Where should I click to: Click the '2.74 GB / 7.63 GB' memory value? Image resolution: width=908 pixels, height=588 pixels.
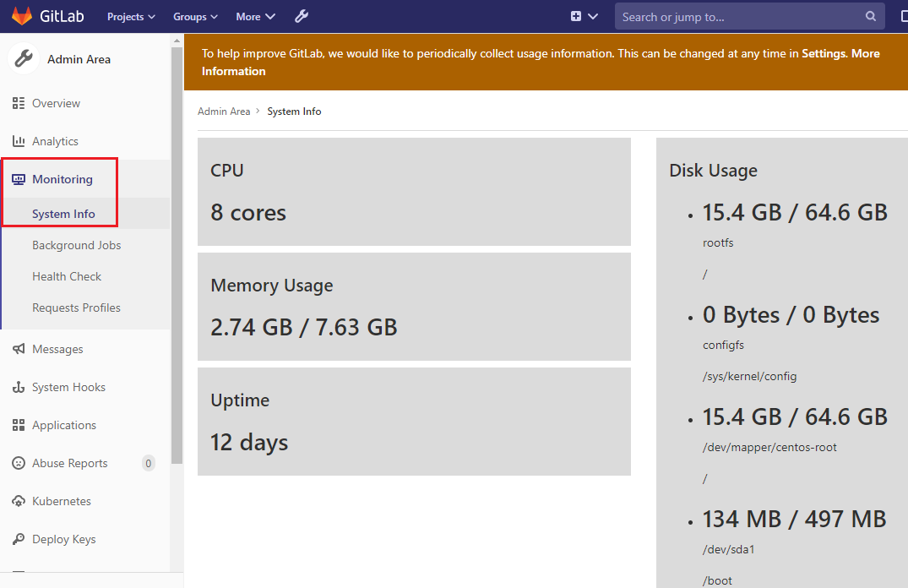[x=303, y=327]
